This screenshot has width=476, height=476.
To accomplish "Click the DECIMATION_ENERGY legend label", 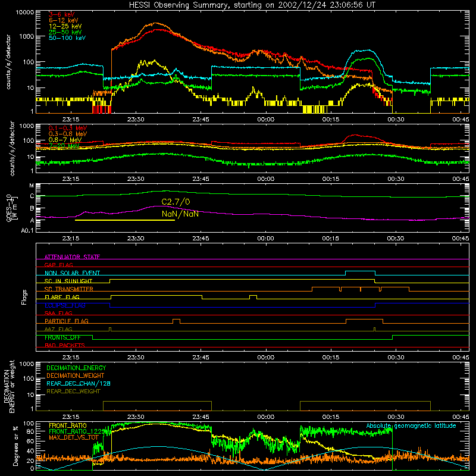I will (76, 368).
